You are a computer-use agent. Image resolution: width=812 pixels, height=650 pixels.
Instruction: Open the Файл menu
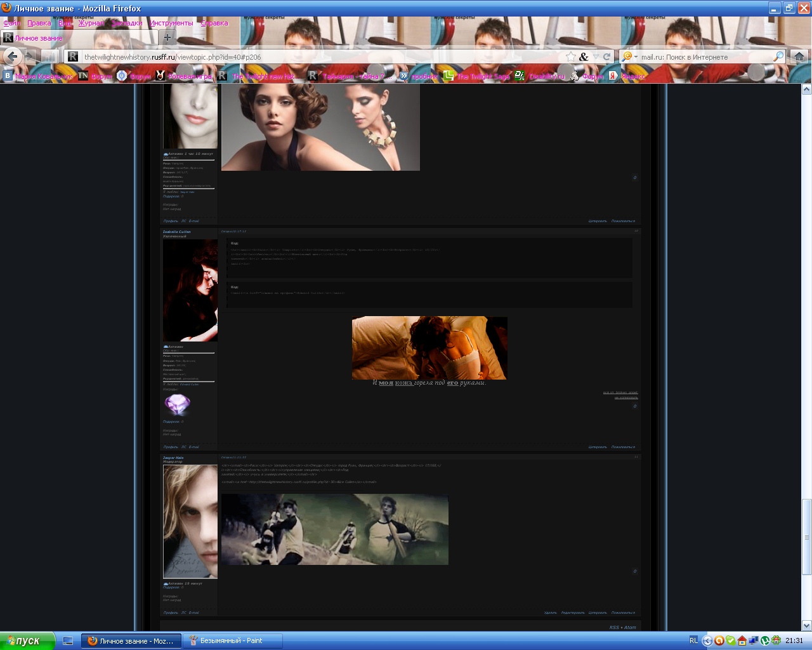[12, 23]
